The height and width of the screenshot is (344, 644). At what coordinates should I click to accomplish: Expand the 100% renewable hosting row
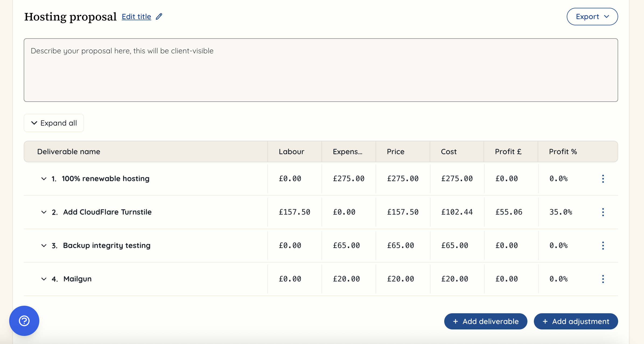point(44,179)
